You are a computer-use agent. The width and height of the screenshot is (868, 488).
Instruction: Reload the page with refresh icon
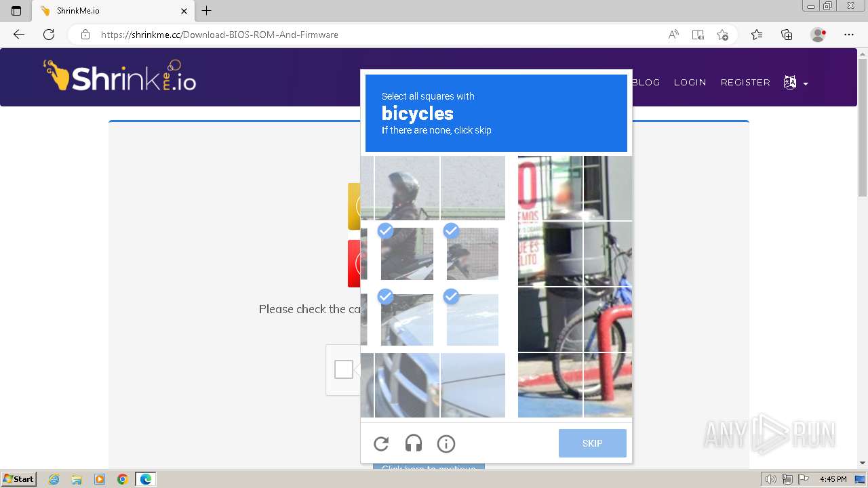tap(49, 35)
